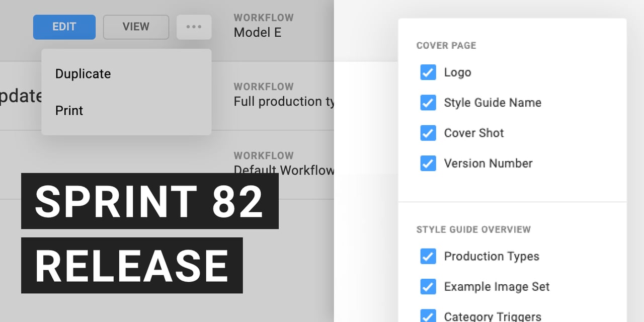Image resolution: width=644 pixels, height=322 pixels.
Task: Disable the Cover Shot checkbox
Action: click(428, 133)
